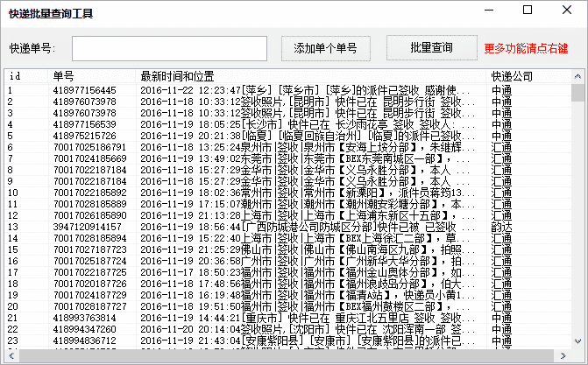The image size is (588, 365).
Task: Start the 批量查询 batch query
Action: click(431, 47)
